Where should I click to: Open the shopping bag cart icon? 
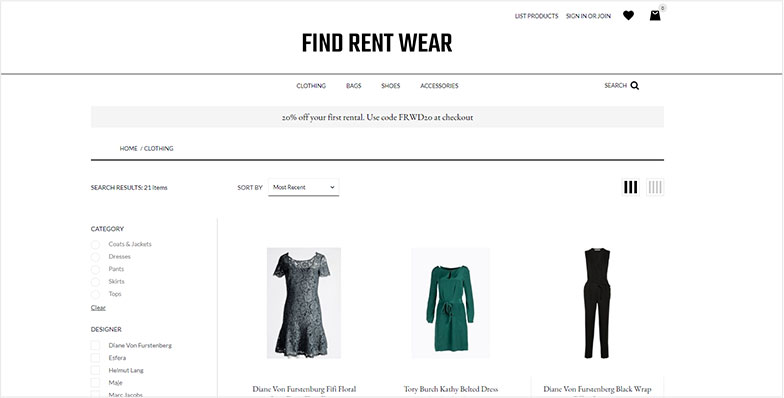655,16
